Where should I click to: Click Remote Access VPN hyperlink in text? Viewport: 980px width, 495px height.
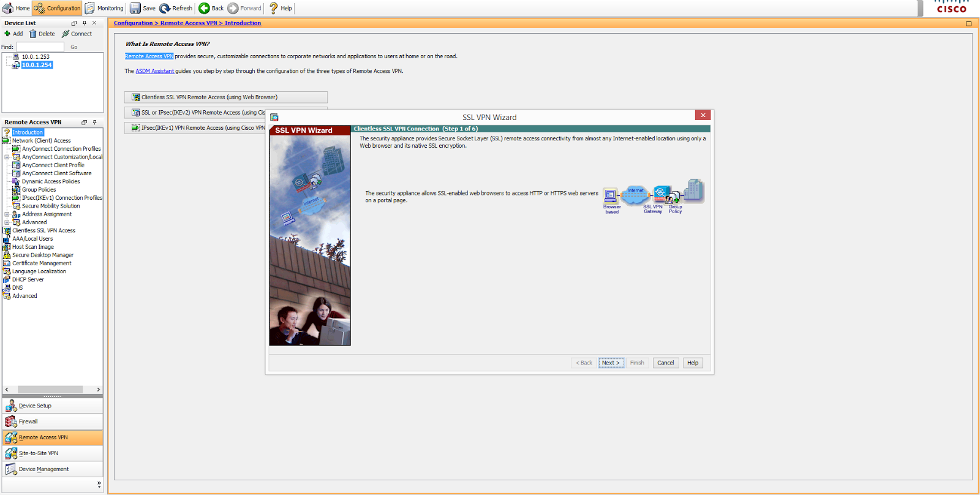tap(149, 56)
